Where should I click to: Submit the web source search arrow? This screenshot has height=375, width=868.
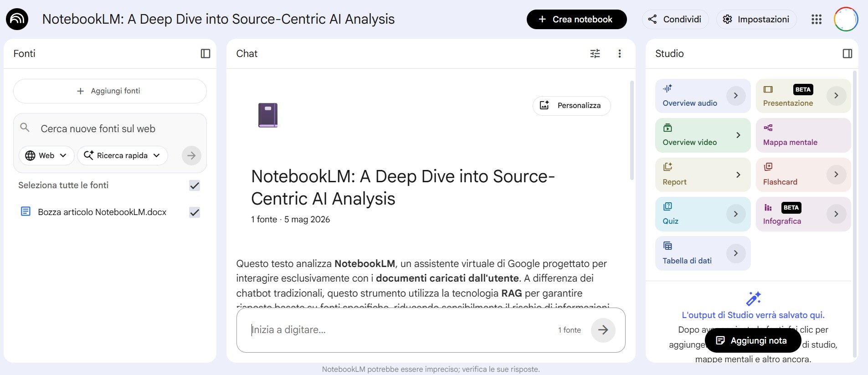(191, 155)
